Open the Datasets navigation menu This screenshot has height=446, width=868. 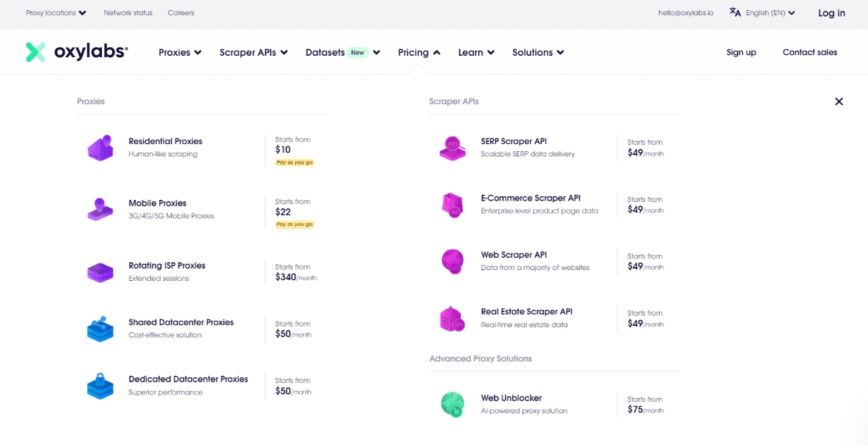coord(343,52)
